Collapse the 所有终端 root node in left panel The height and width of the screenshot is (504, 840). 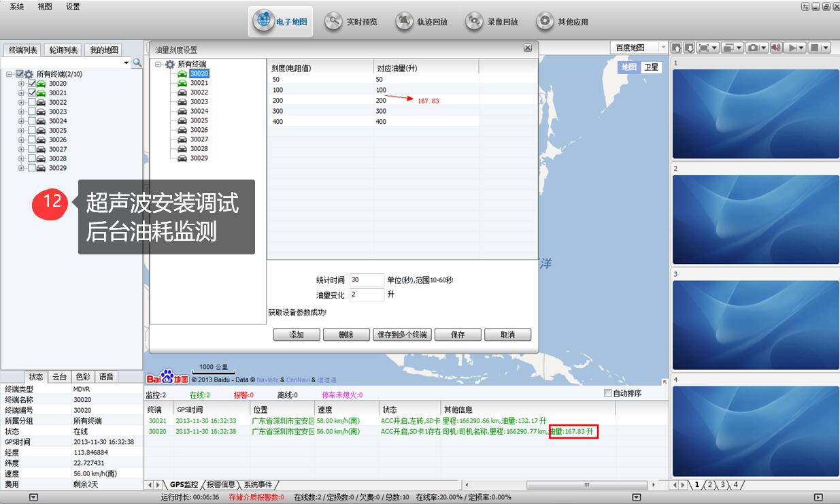(x=10, y=74)
